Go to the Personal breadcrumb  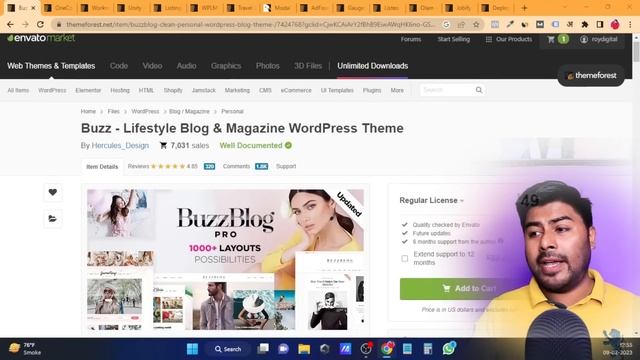click(x=232, y=111)
